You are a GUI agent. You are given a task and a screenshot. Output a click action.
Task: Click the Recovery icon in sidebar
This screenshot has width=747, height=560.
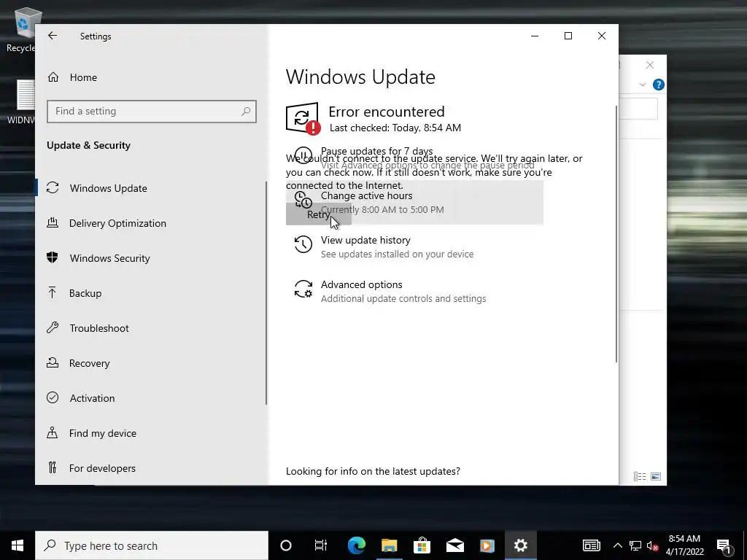[53, 362]
